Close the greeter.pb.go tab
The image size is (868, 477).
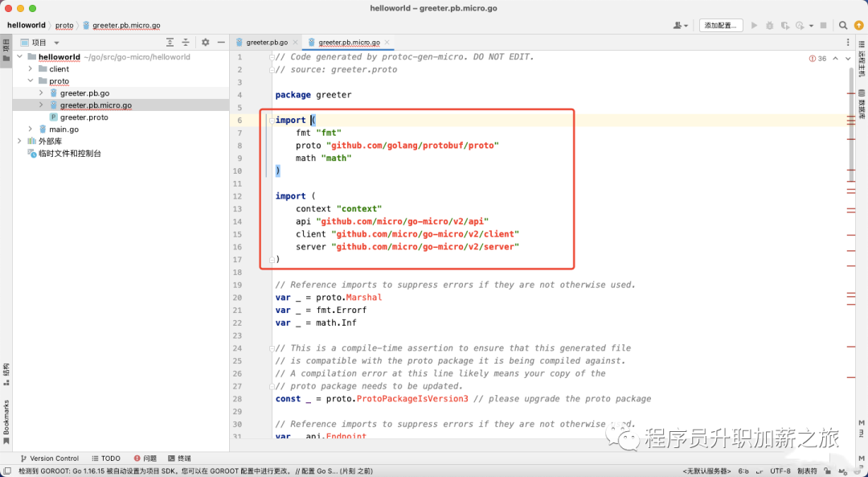pos(296,42)
